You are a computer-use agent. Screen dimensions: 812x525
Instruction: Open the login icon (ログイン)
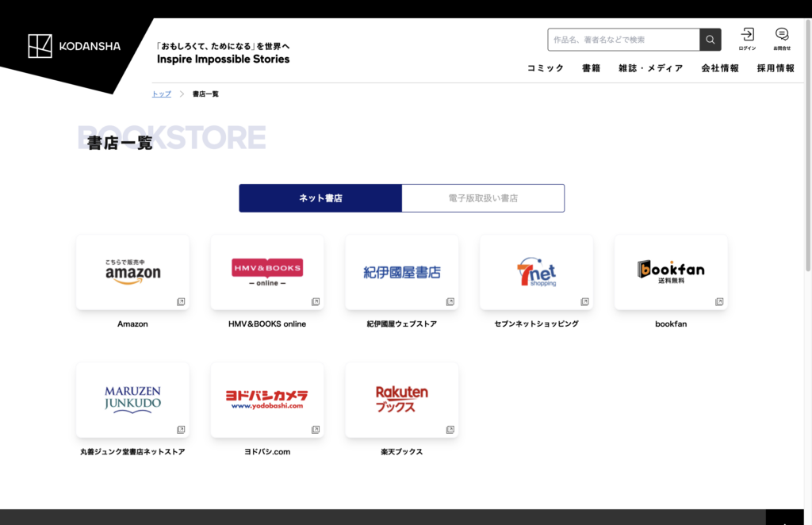[x=747, y=38]
